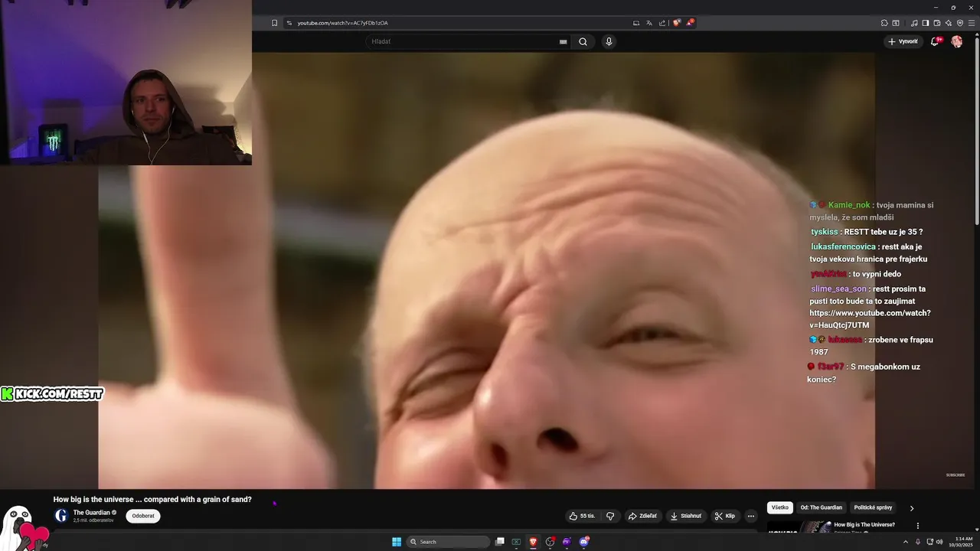Viewport: 980px width, 551px height.
Task: Click the Vytvoriť create button
Action: [x=903, y=41]
